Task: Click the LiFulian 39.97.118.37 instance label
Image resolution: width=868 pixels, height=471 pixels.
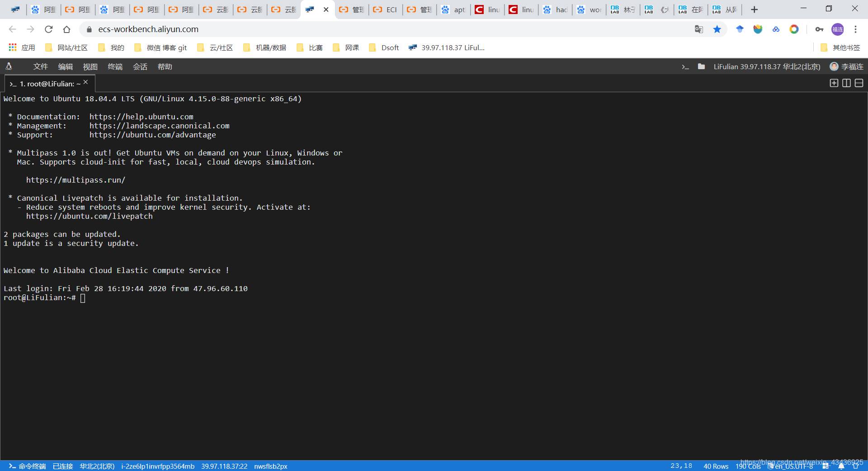Action: pos(767,66)
